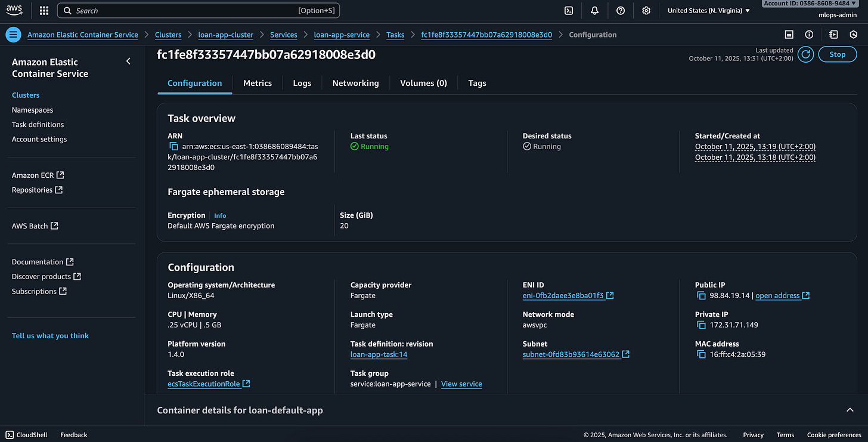Click the hexagon icon at the far right of breadcrumb bar
Screen dimensions: 868x442
(x=854, y=35)
